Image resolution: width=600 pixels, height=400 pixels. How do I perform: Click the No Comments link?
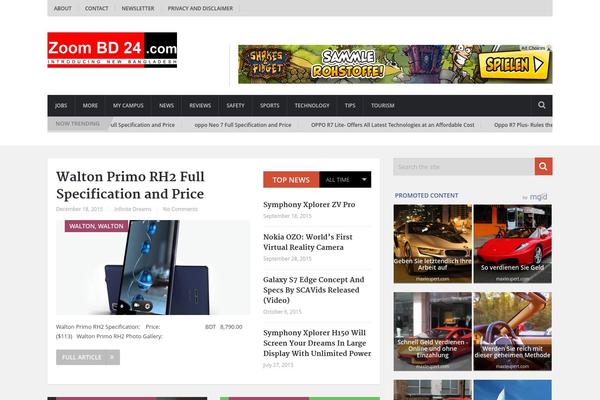180,209
